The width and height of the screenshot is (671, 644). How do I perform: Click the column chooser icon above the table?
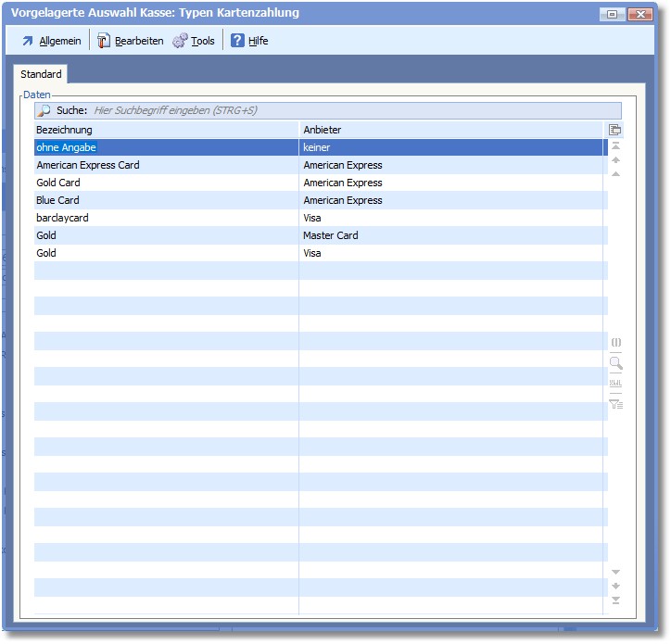pyautogui.click(x=615, y=130)
